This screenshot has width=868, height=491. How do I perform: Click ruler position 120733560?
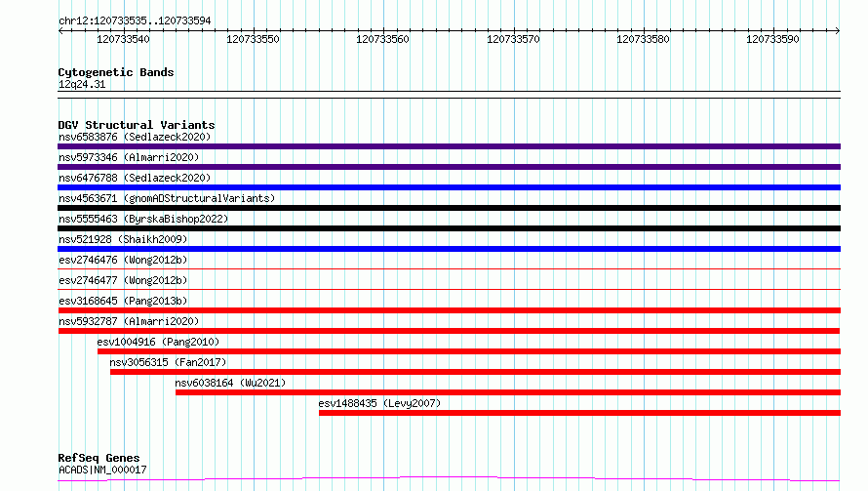tap(382, 39)
